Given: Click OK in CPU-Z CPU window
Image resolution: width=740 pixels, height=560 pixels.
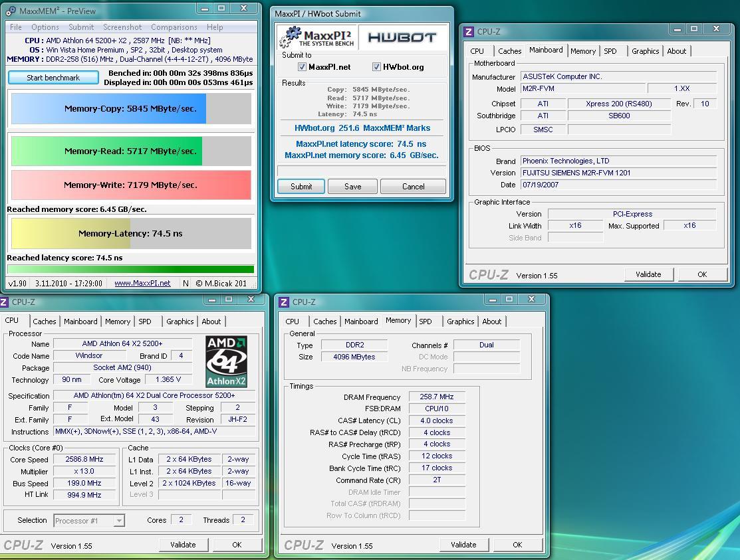Looking at the screenshot, I should [237, 545].
